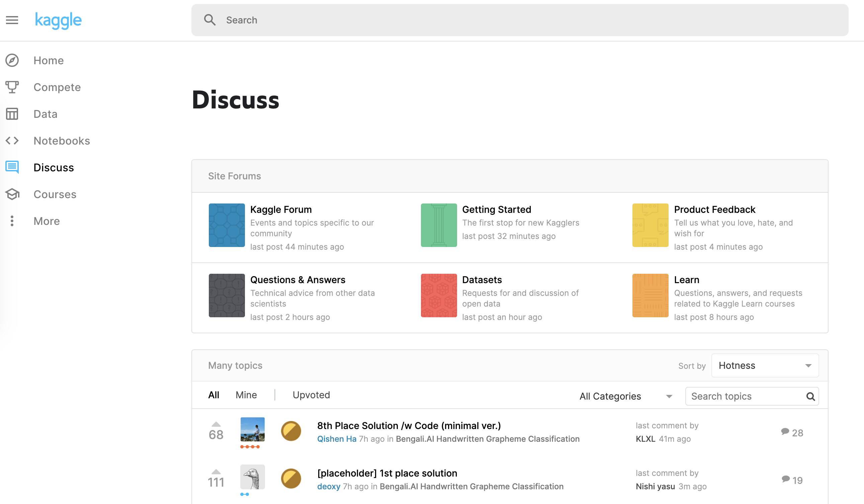Expand the All Categories dropdown

pos(625,396)
